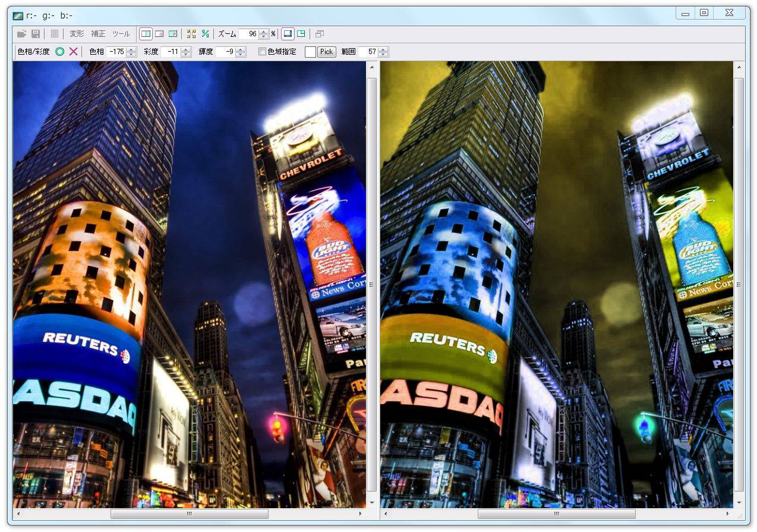This screenshot has height=532, width=757.
Task: Adjust the 範囲 spinner arrows
Action: [383, 52]
